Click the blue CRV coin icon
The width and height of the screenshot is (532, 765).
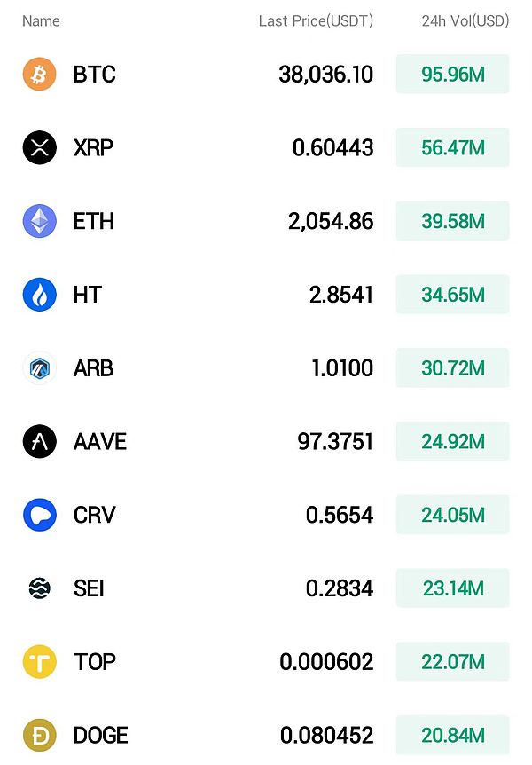point(39,515)
